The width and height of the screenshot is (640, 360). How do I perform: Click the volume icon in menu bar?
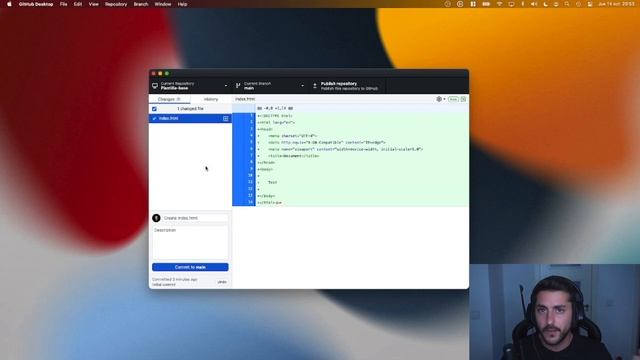pyautogui.click(x=534, y=4)
